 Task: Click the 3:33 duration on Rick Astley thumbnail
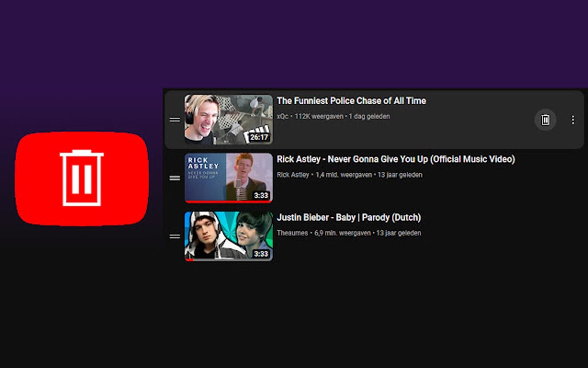[x=261, y=196]
